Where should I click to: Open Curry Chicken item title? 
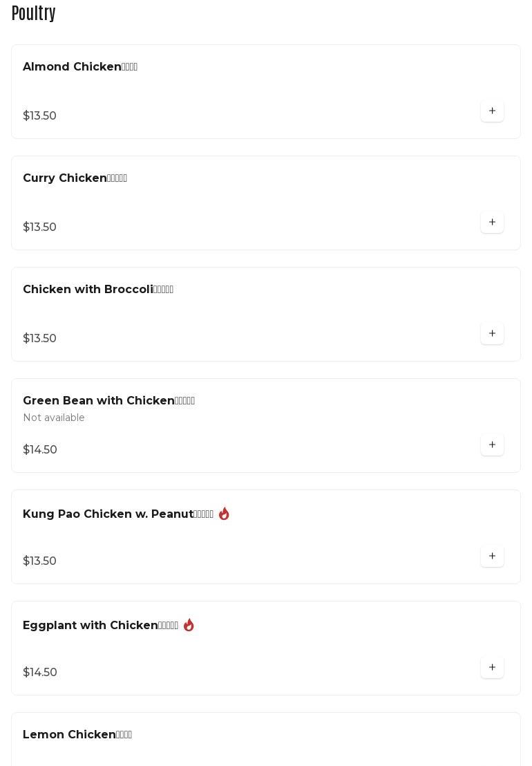75,178
